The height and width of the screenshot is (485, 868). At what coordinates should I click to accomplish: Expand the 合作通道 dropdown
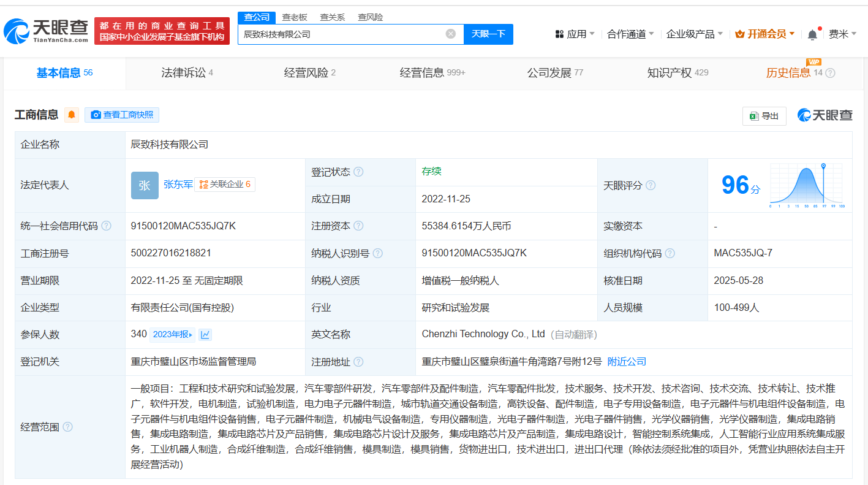click(x=630, y=34)
